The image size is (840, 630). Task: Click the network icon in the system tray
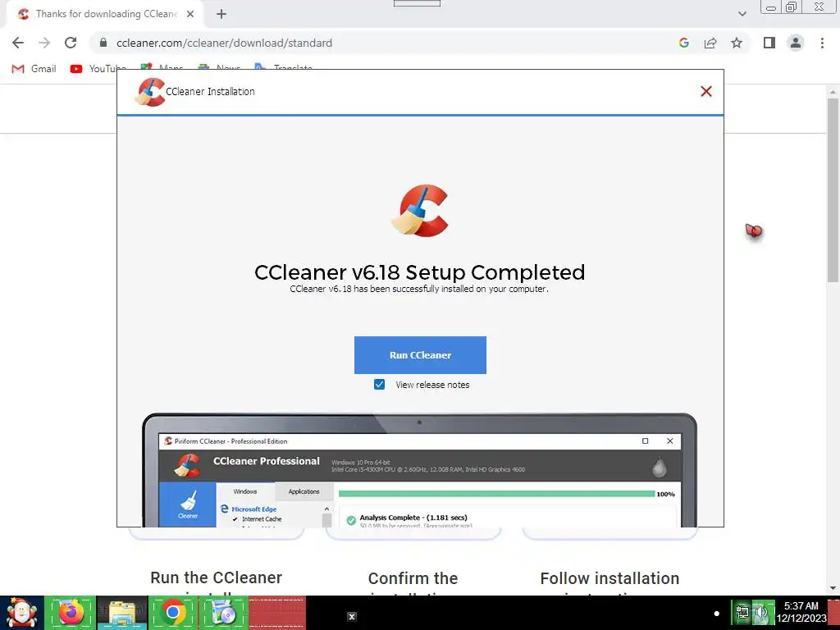tap(742, 613)
